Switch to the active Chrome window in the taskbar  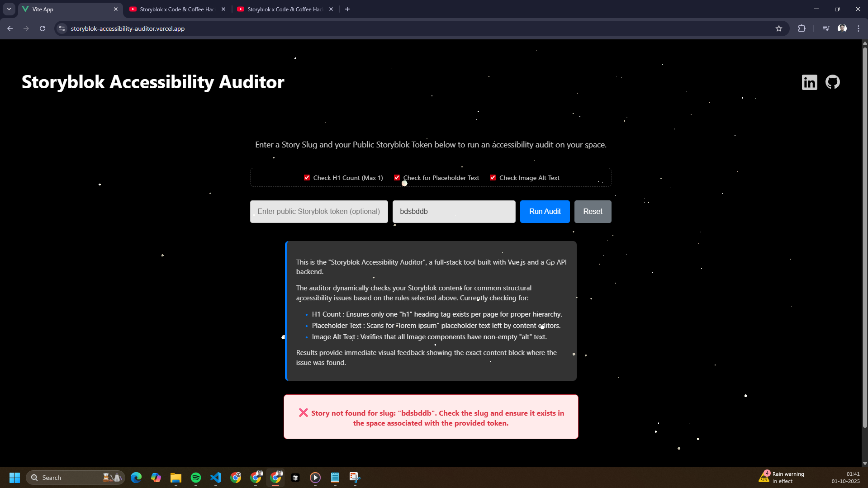(275, 478)
